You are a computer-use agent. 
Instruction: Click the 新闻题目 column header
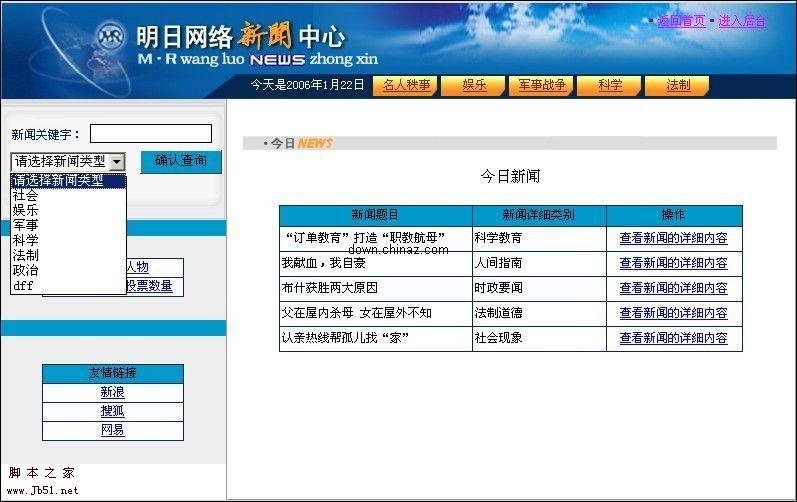[x=376, y=215]
